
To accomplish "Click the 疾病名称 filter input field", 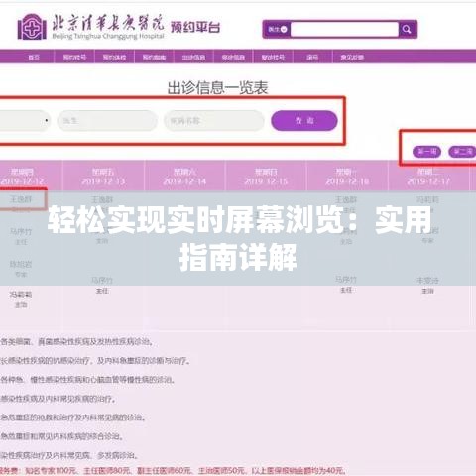I will (214, 121).
